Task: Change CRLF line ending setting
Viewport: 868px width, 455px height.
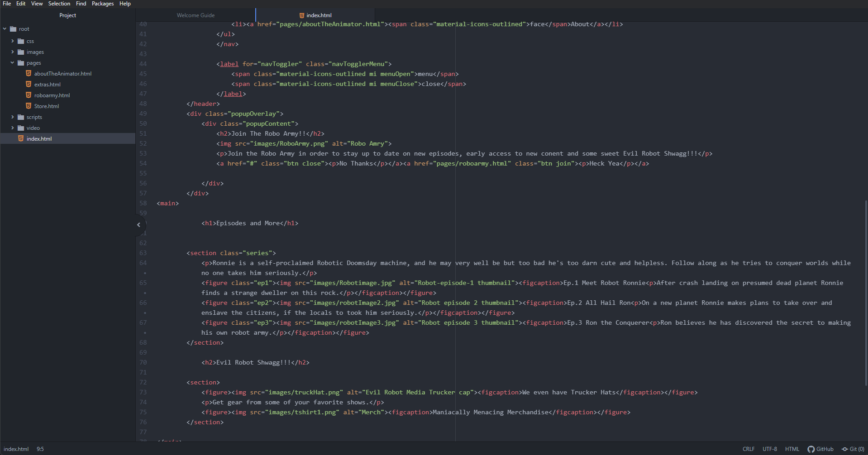Action: pyautogui.click(x=749, y=449)
